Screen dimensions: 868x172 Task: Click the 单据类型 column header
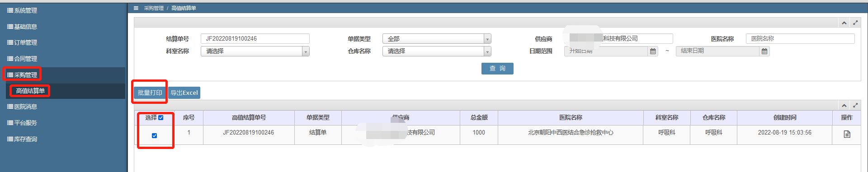coord(318,117)
